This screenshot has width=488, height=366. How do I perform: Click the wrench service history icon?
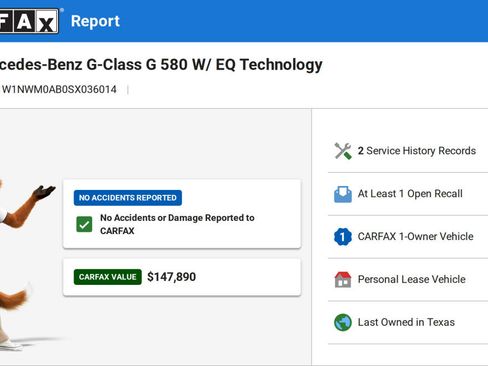pyautogui.click(x=343, y=151)
